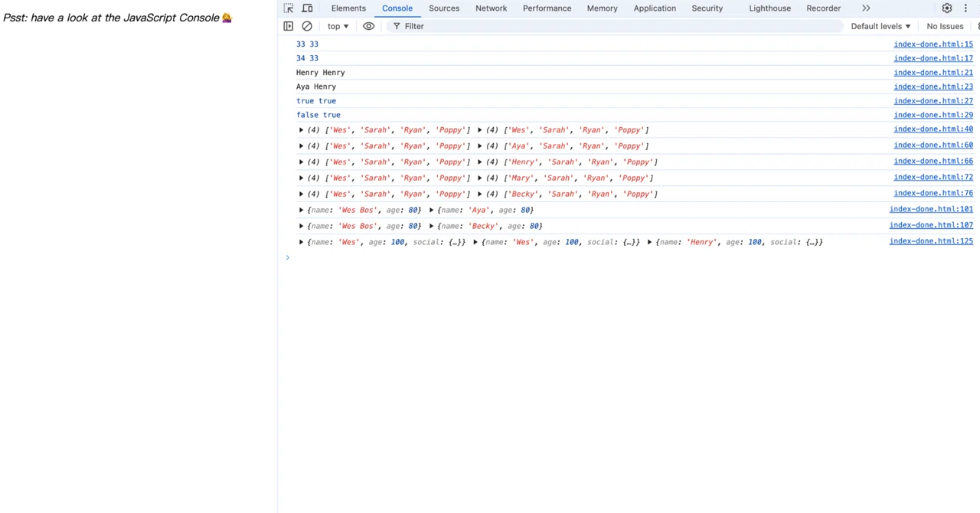This screenshot has width=980, height=513.
Task: Select the 'true true' log line
Action: point(316,101)
